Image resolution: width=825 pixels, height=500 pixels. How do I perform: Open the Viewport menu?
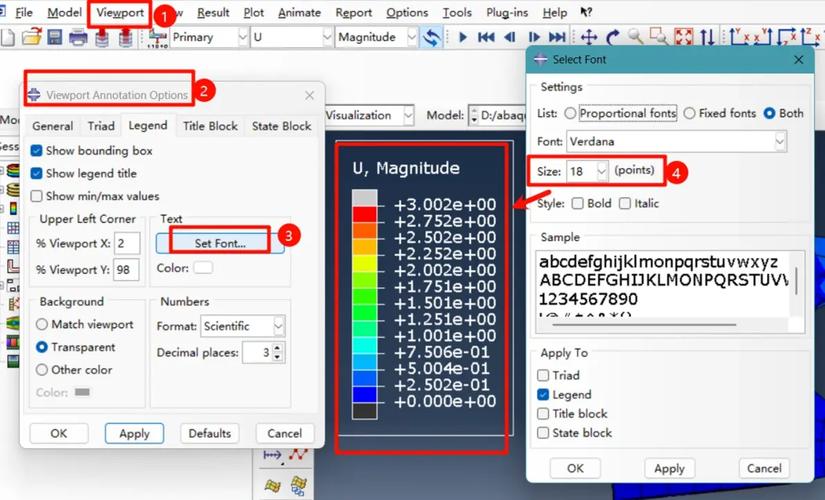(x=120, y=13)
